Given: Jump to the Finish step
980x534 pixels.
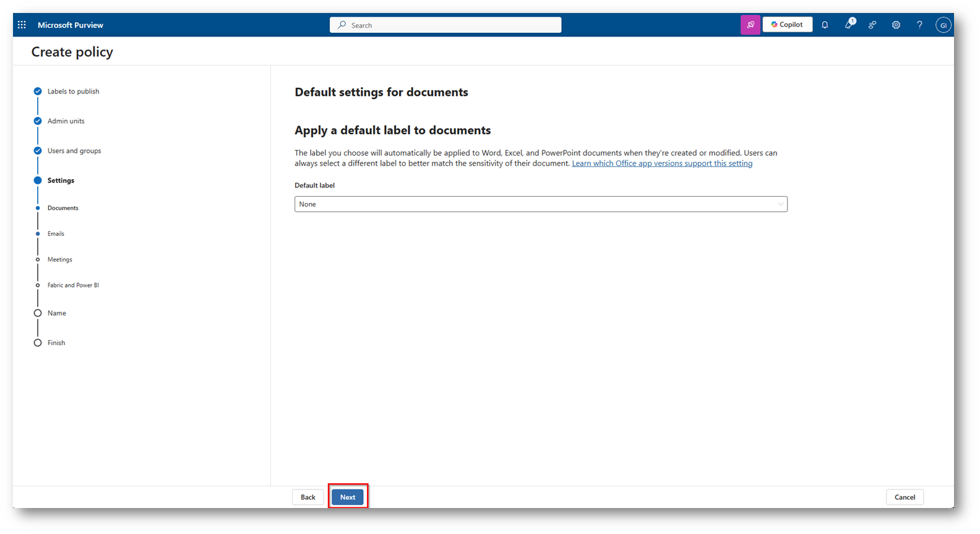Looking at the screenshot, I should point(56,343).
